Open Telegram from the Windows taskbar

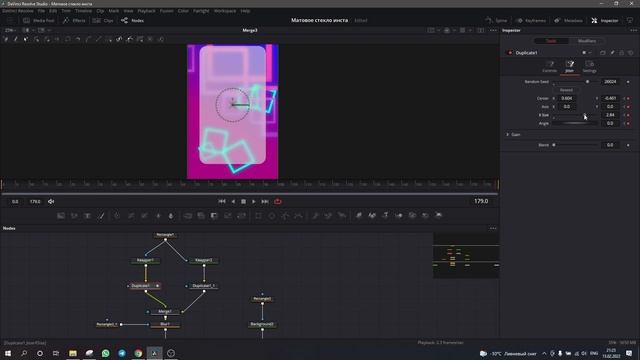tap(122, 353)
